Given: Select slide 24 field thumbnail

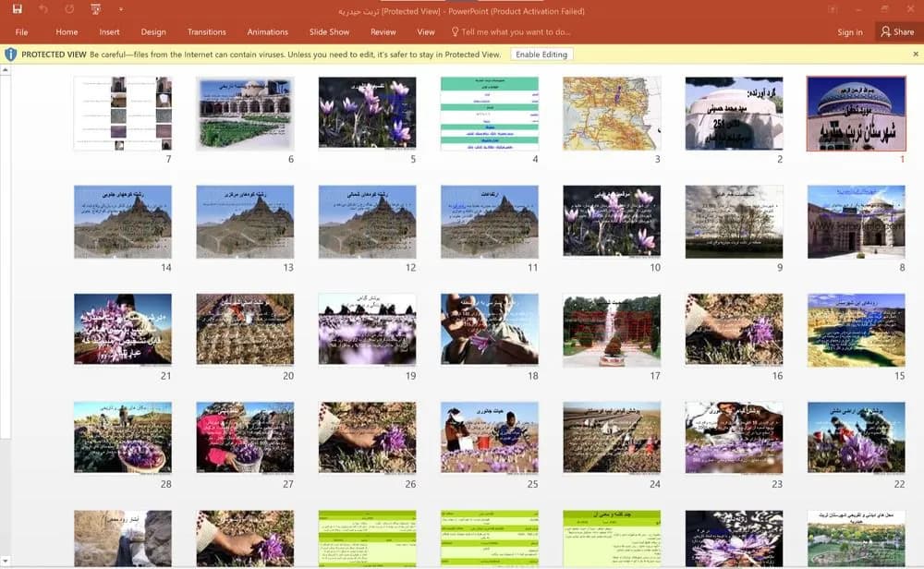Looking at the screenshot, I should click(x=612, y=438).
